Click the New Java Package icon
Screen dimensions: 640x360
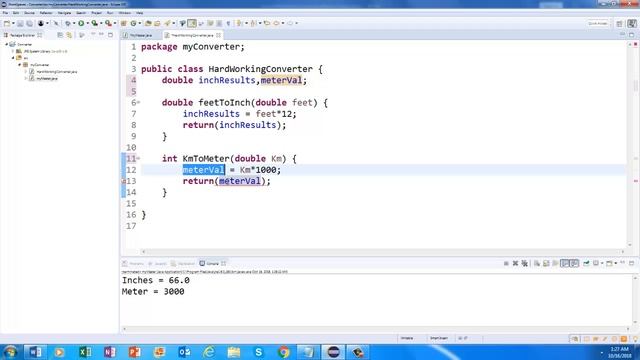pyautogui.click(x=123, y=23)
